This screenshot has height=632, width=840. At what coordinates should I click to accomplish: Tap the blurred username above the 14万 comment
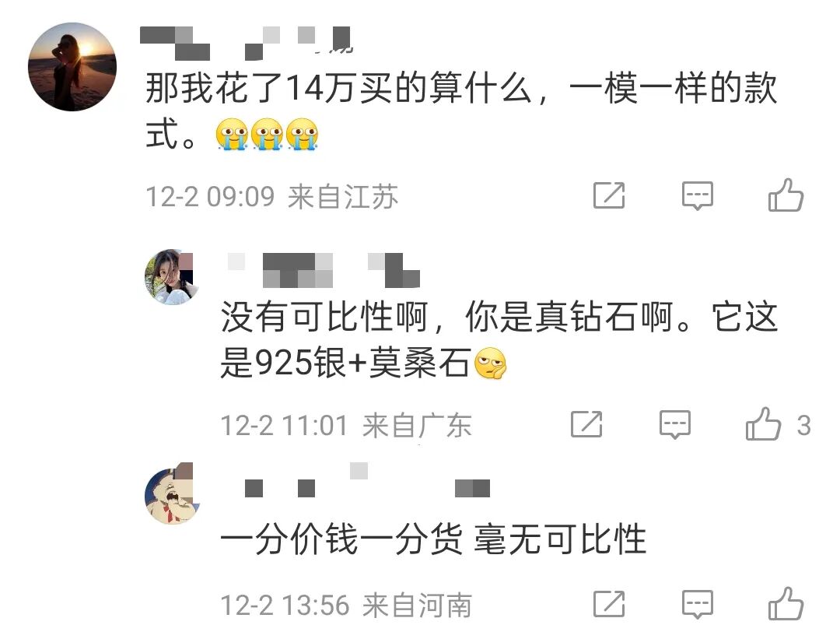(245, 43)
